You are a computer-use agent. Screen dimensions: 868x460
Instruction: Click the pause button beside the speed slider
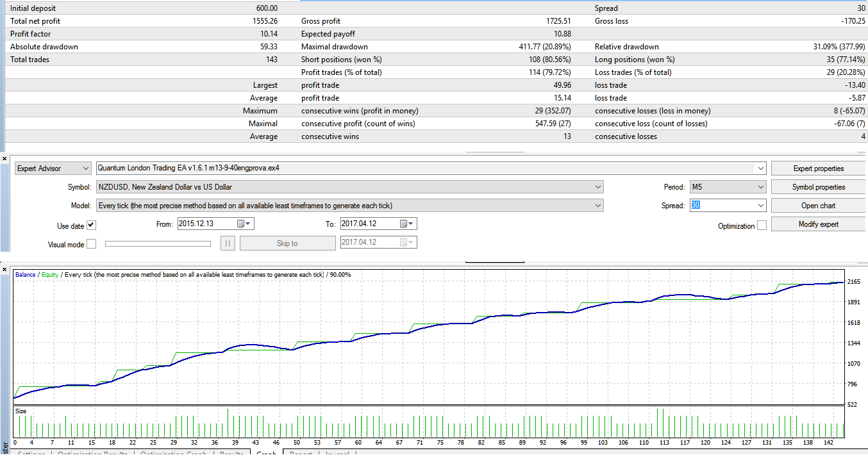coord(228,243)
